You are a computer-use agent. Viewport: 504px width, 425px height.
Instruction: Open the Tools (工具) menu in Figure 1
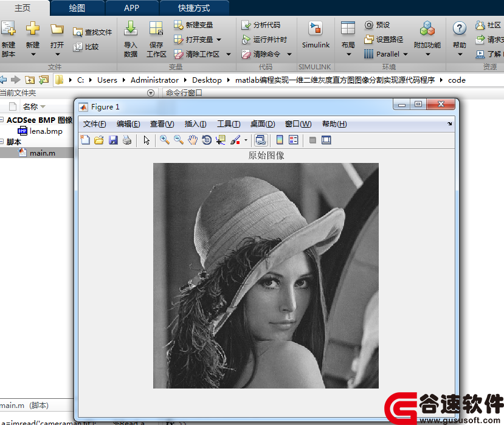coord(229,124)
